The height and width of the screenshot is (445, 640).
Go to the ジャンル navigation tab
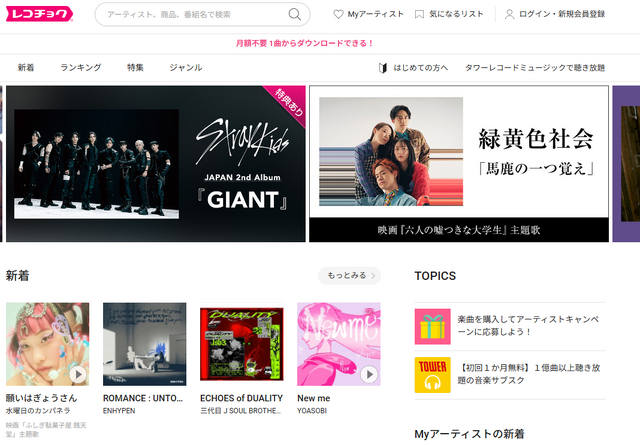[x=185, y=68]
